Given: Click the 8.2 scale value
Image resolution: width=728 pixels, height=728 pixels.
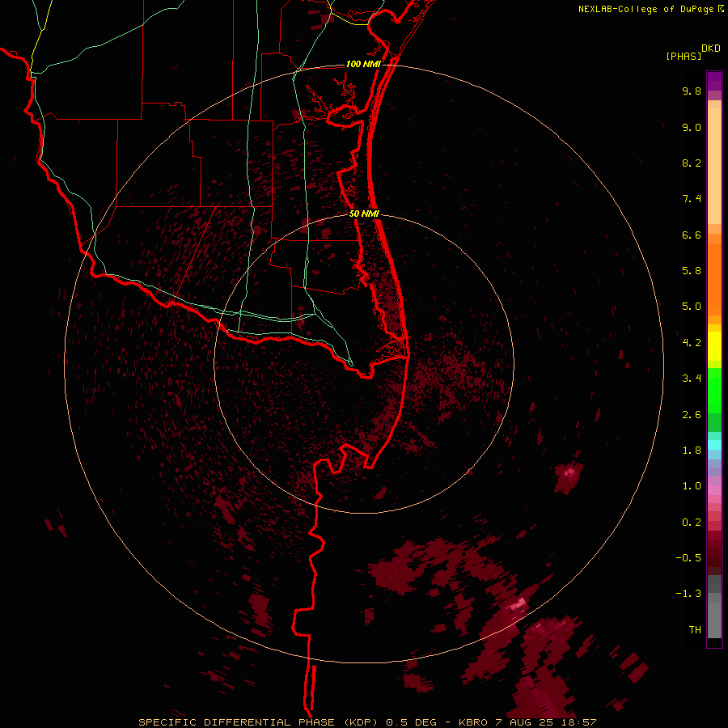Looking at the screenshot, I should (x=692, y=163).
